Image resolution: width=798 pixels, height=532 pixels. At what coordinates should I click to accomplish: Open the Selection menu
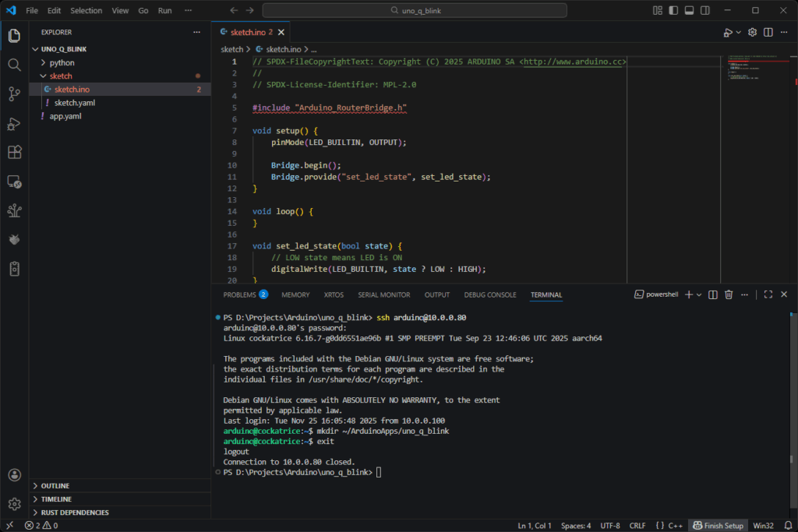[x=86, y=11]
